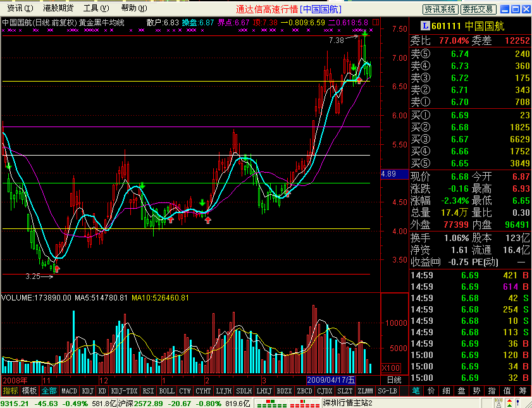Select the 笔 tab in quote panel

pos(416,391)
